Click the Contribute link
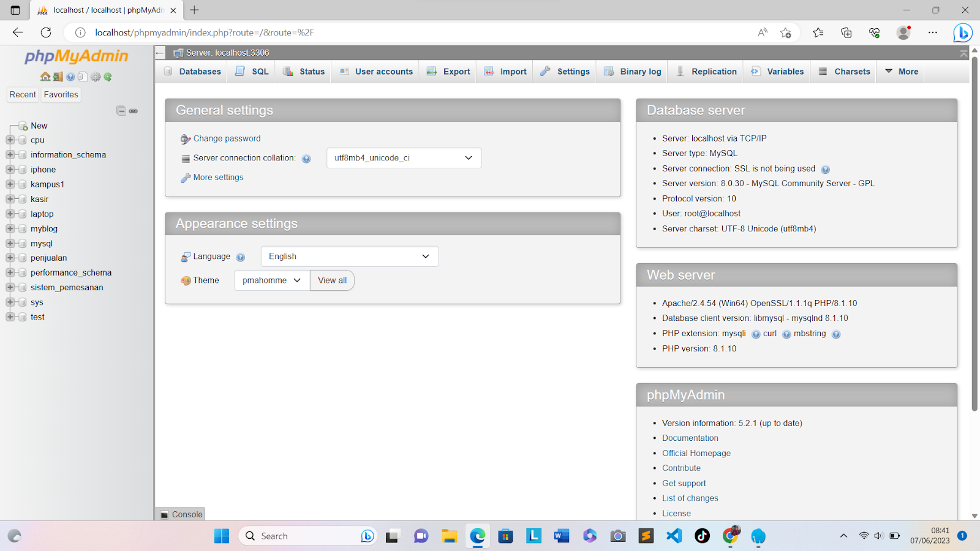980x551 pixels. coord(681,468)
